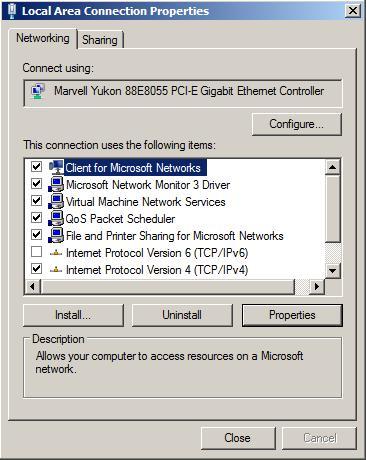Select the Networking tab
Image resolution: width=366 pixels, height=460 pixels.
[43, 38]
